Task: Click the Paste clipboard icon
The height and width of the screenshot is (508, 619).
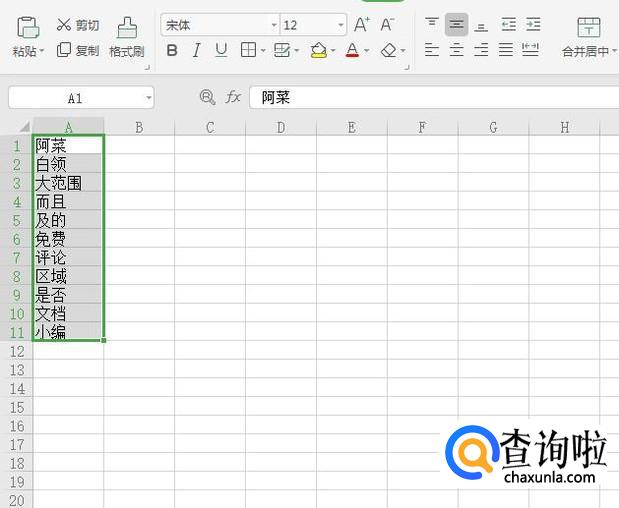Action: tap(28, 28)
